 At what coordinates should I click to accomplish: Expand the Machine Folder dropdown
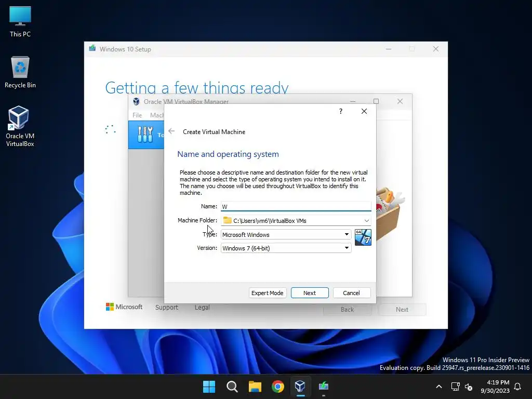[366, 220]
